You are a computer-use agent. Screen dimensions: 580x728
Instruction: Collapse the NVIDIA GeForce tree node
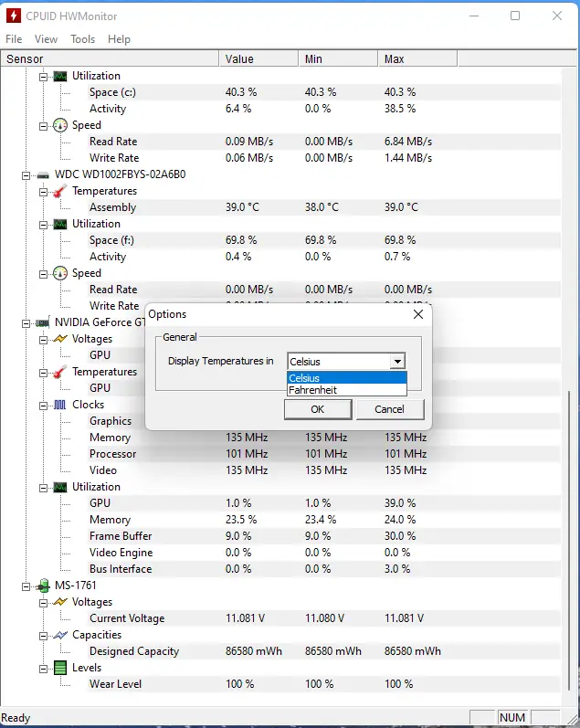coord(26,323)
